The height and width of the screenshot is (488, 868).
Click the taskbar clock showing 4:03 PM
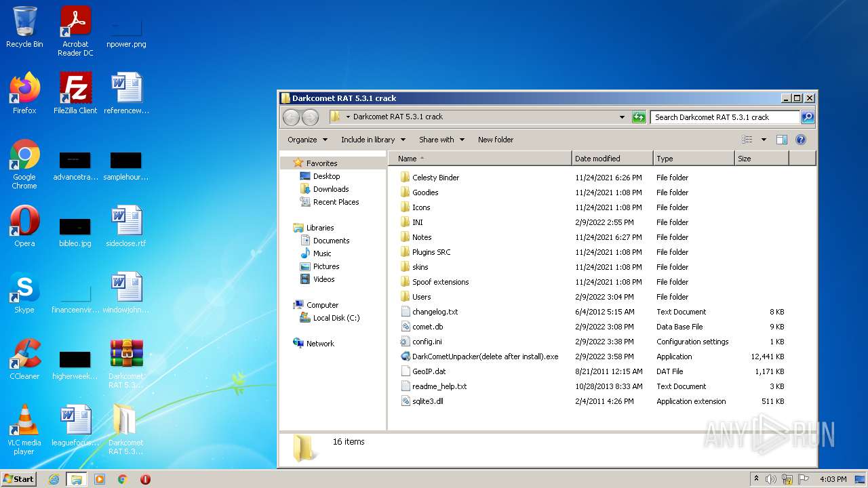tap(832, 479)
